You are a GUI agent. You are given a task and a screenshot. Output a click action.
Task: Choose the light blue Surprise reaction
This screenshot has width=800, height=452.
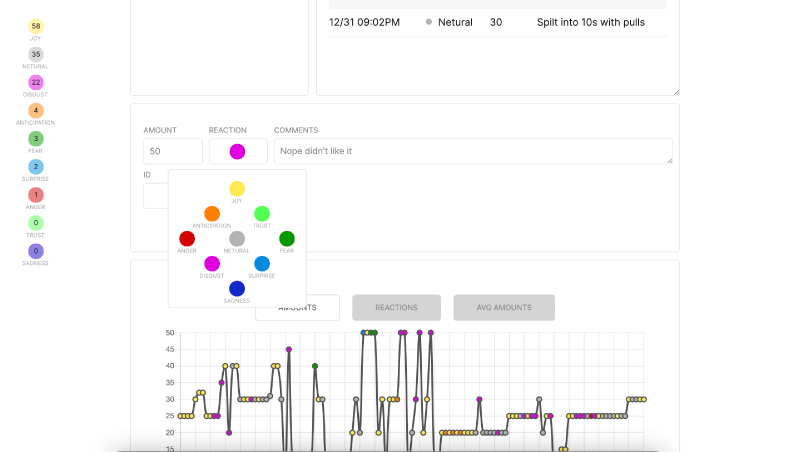coord(262,264)
